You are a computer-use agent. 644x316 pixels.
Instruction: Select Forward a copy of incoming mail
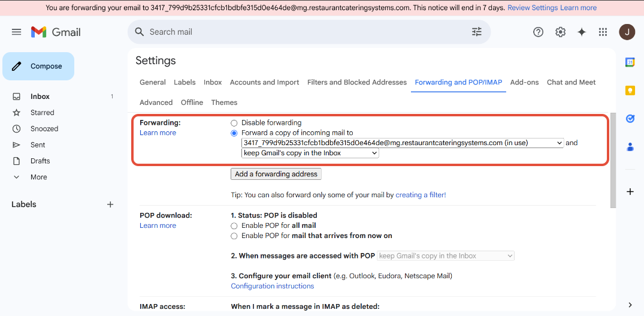tap(234, 133)
